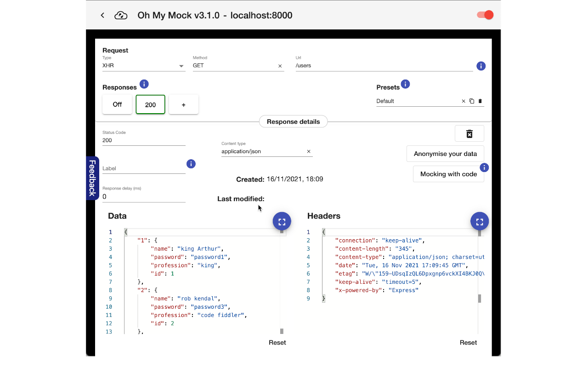The height and width of the screenshot is (368, 588).
Task: Click "king Arthur" in the Data editor
Action: click(199, 249)
